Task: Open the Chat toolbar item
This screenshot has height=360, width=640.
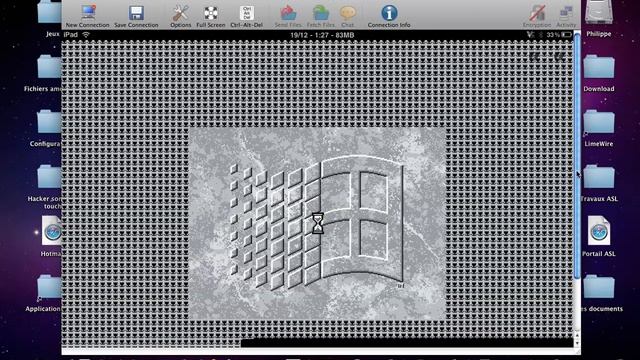Action: [x=347, y=16]
